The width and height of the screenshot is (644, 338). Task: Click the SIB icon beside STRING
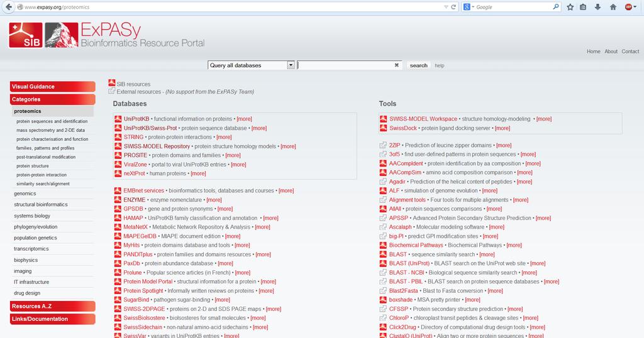coord(118,137)
